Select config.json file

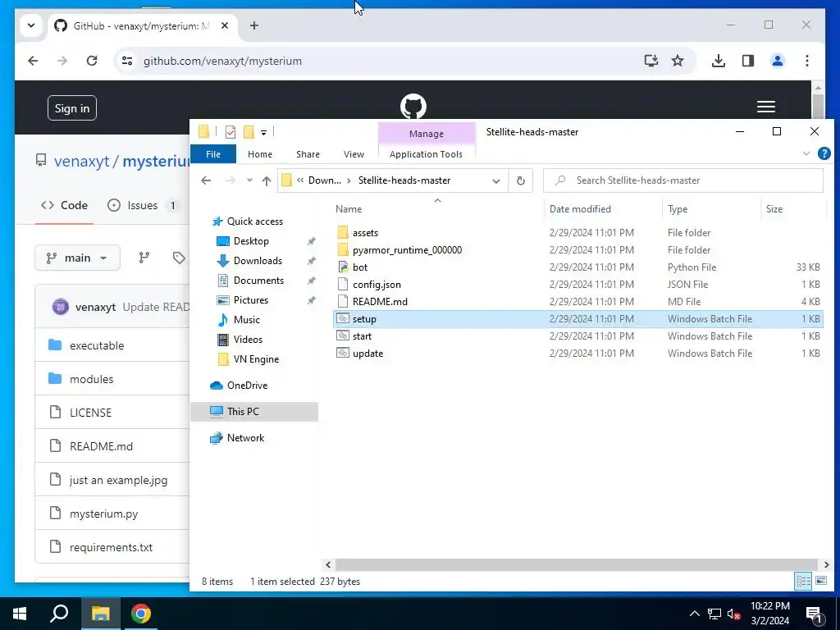[377, 285]
